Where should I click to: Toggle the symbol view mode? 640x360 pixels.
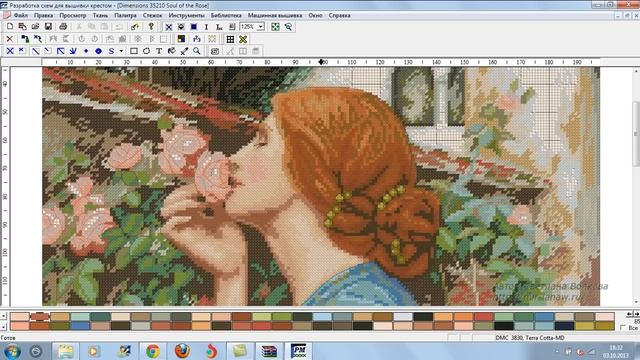click(x=181, y=27)
